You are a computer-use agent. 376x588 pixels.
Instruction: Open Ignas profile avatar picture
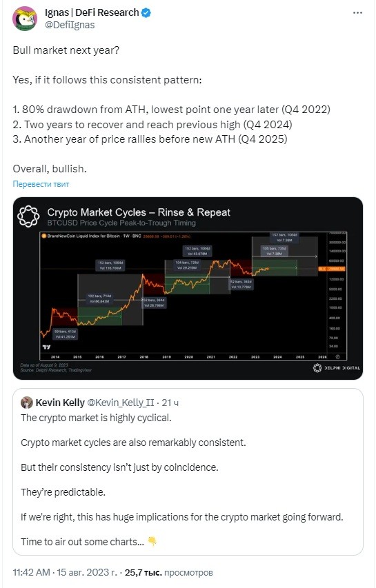pos(25,19)
